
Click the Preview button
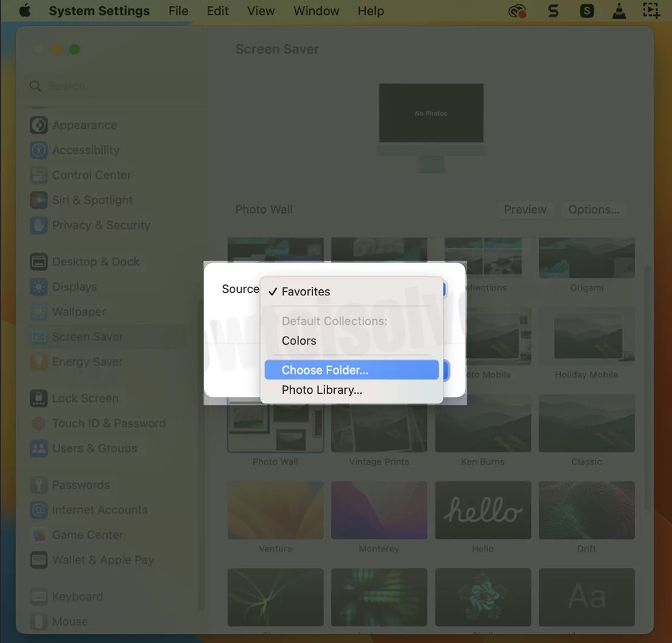(525, 210)
